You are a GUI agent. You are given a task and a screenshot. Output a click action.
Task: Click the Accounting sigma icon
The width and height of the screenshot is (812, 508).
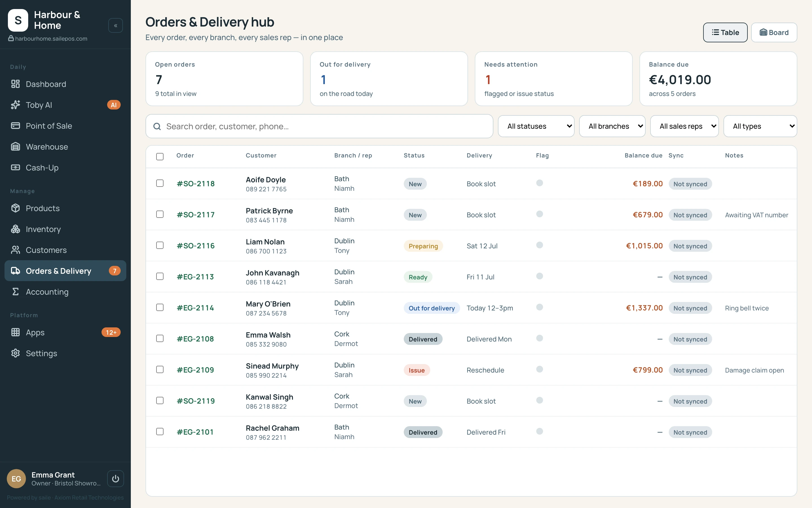(x=16, y=292)
